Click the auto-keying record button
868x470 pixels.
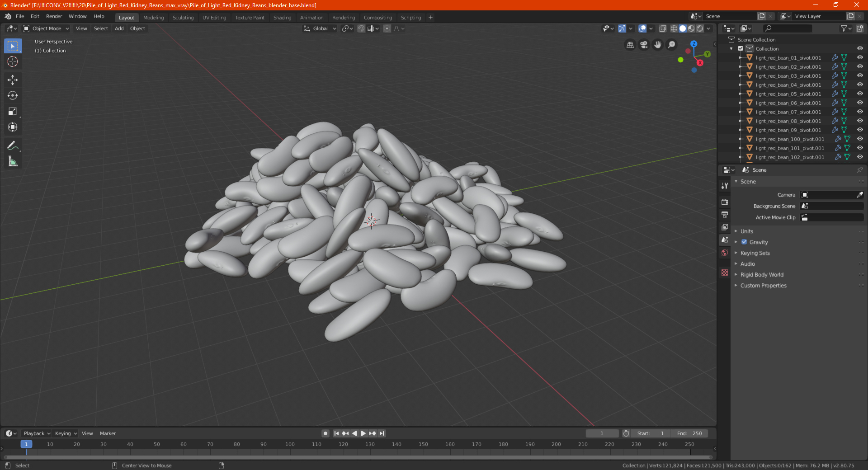325,433
